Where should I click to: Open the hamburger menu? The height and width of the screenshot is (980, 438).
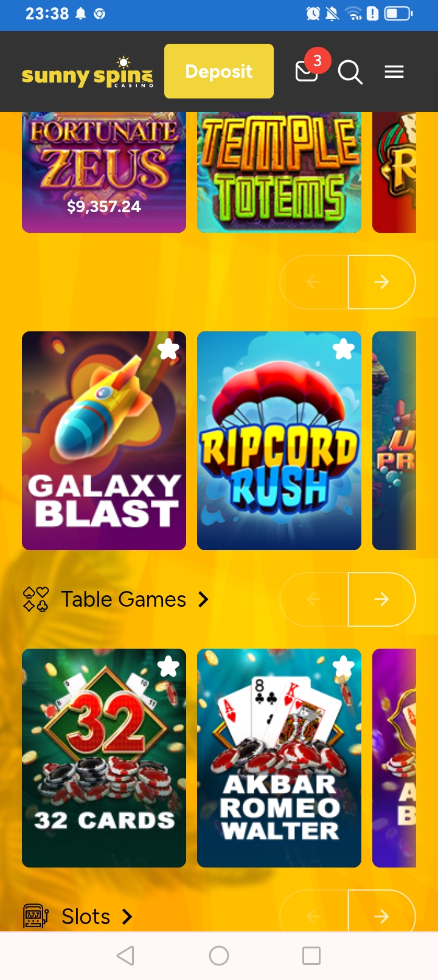[x=394, y=72]
